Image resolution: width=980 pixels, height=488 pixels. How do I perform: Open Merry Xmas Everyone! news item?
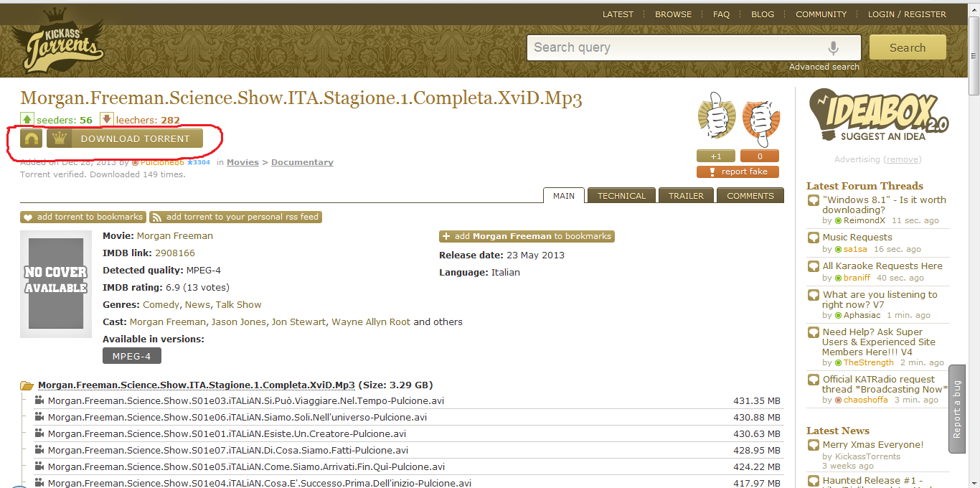point(873,445)
